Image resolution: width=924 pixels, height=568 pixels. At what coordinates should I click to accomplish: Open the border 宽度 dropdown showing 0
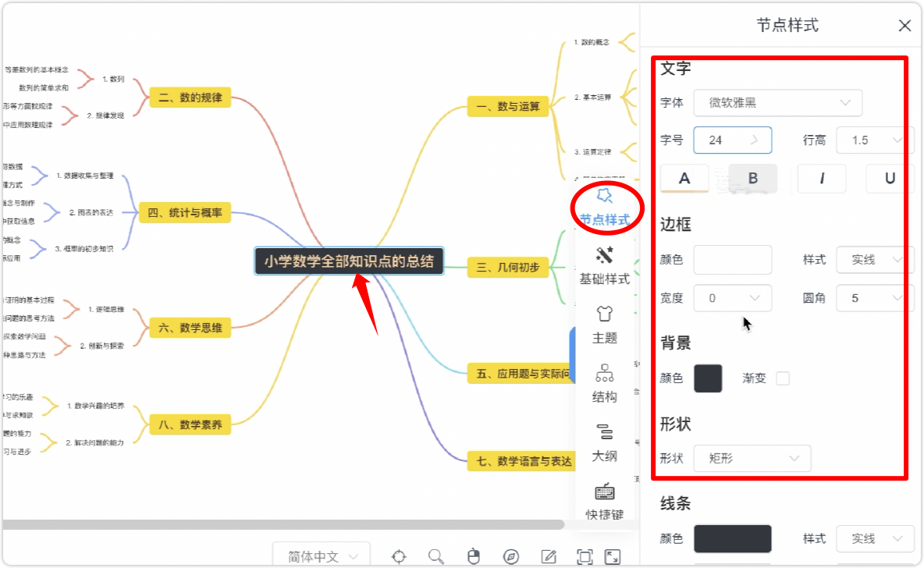point(733,298)
